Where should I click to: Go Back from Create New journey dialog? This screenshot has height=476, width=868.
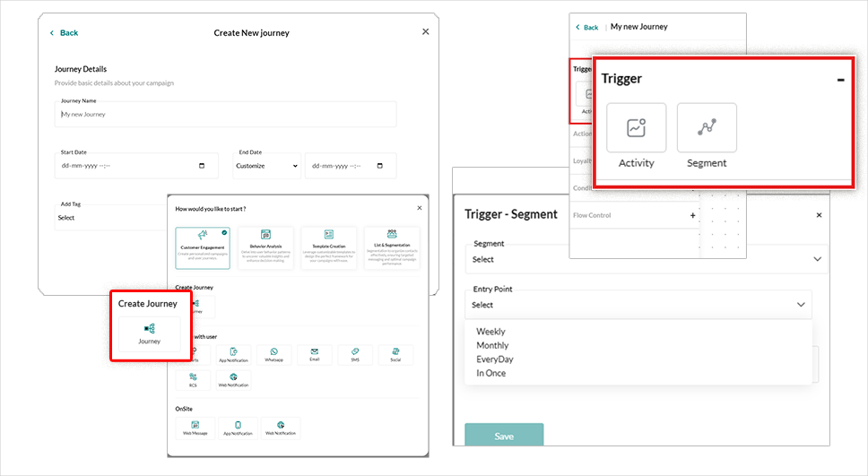pos(65,32)
